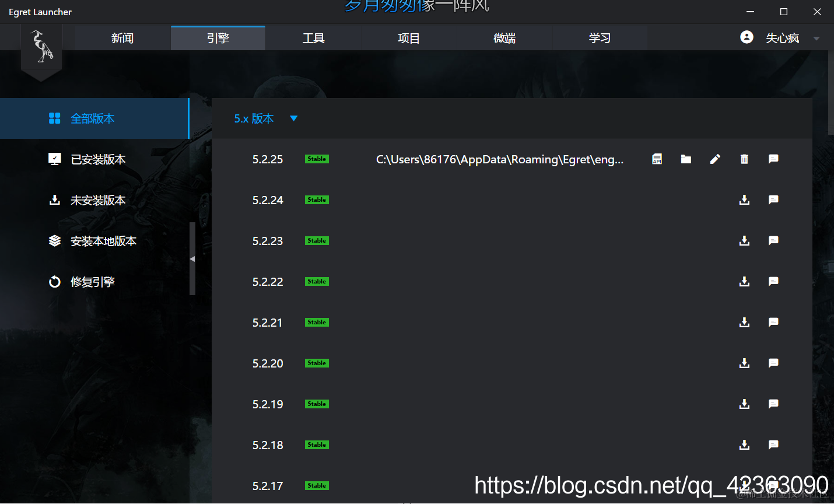Download engine version 5.2.23
The height and width of the screenshot is (504, 834).
(x=744, y=240)
